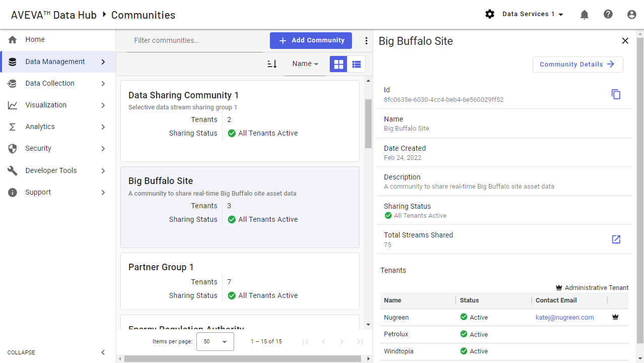
Task: Click the Developer Tools wrench icon
Action: coord(13,170)
